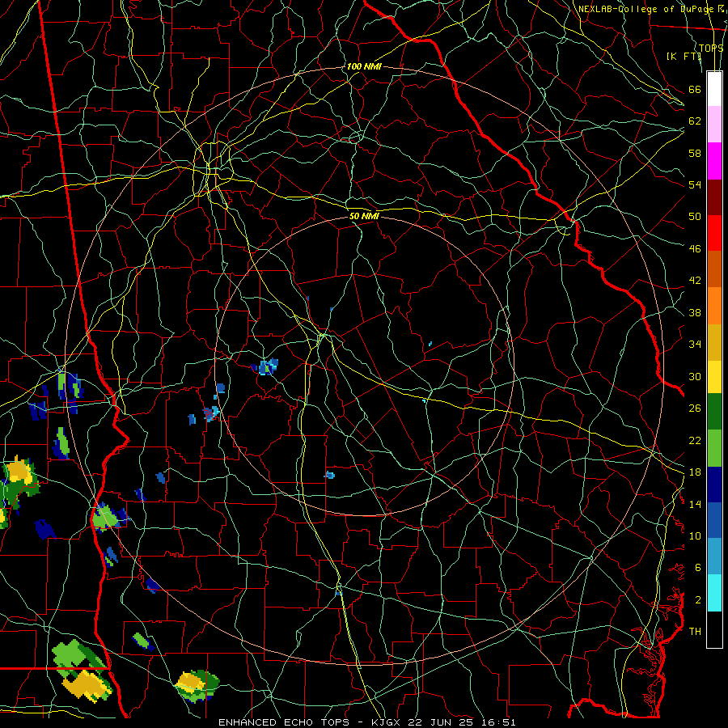
Task: Select the dark orange legend swatch
Action: pyautogui.click(x=714, y=269)
